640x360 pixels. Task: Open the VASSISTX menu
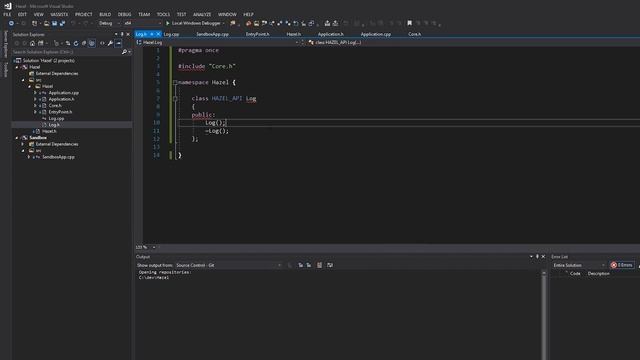click(59, 14)
